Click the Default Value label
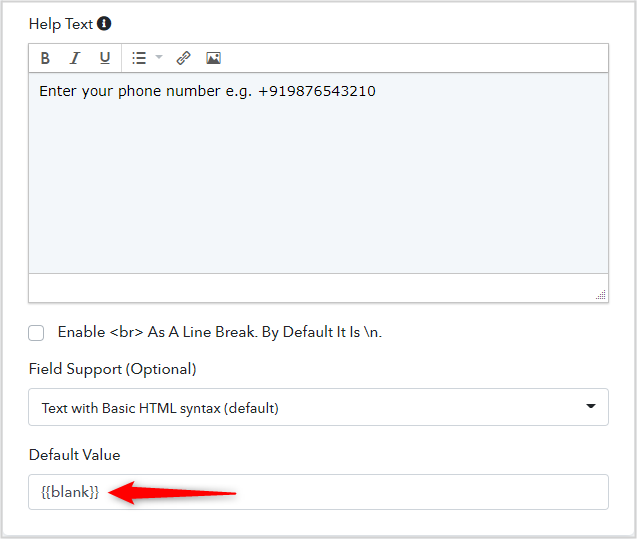The width and height of the screenshot is (637, 539). tap(75, 455)
